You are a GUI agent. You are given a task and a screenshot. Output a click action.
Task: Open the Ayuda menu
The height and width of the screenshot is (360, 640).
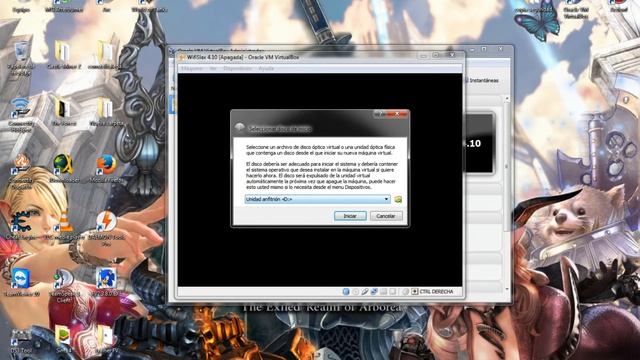[x=266, y=69]
